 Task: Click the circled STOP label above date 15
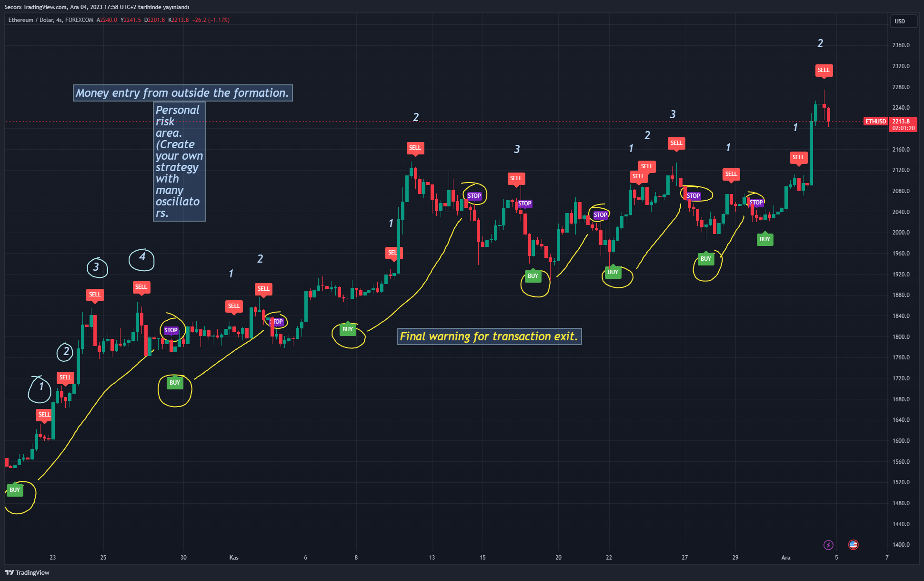tap(474, 196)
